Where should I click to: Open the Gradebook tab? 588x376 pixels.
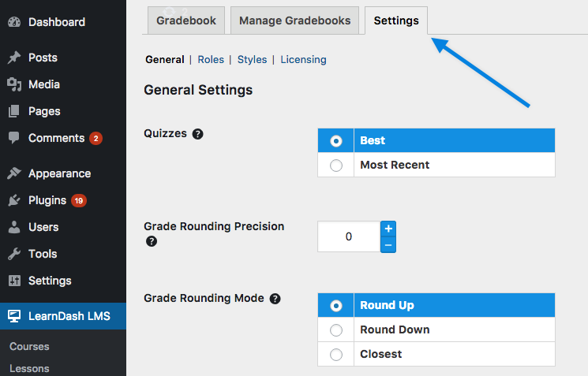186,20
